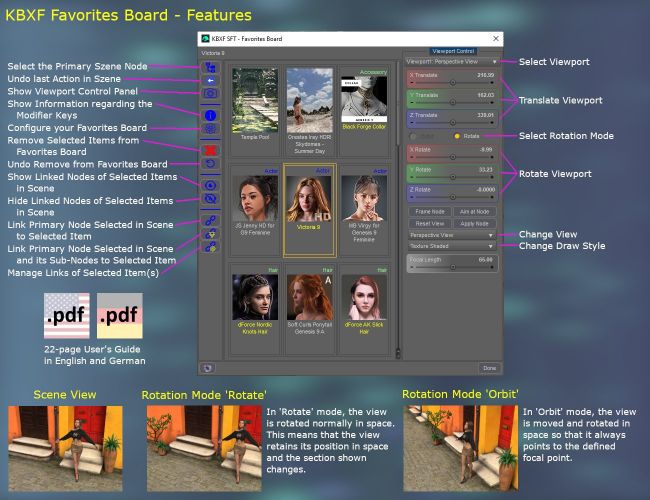This screenshot has width=650, height=500.
Task: Click the Undo last Action icon
Action: click(x=210, y=79)
